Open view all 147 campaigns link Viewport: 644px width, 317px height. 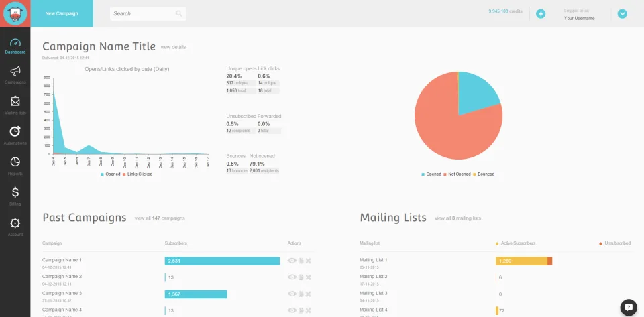click(x=160, y=218)
